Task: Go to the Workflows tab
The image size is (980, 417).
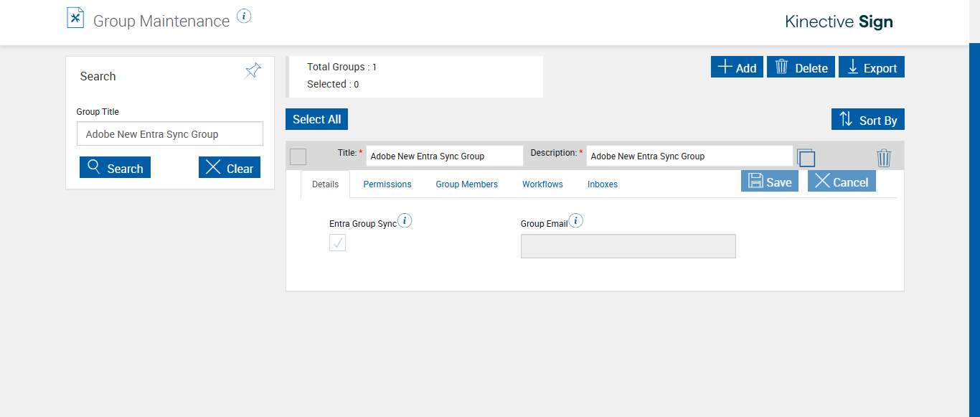Action: [542, 184]
